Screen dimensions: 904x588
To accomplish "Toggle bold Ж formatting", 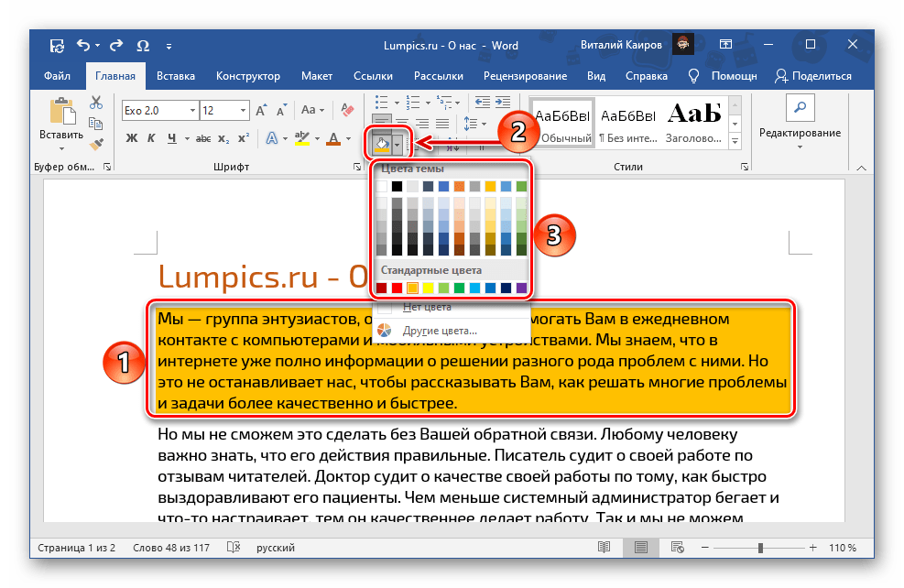I will coord(131,138).
